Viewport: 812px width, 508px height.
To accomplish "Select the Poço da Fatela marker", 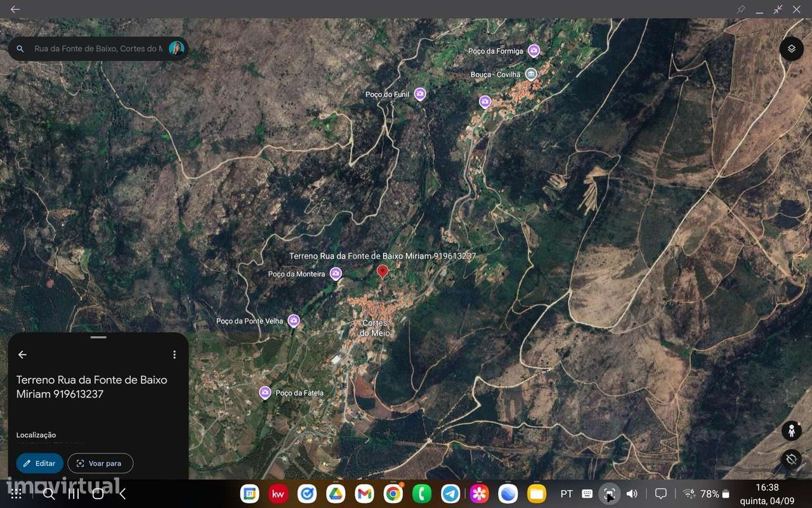I will (x=265, y=393).
